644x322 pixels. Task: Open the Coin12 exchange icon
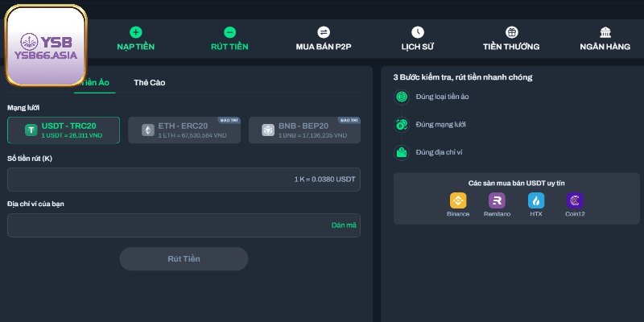pyautogui.click(x=575, y=201)
